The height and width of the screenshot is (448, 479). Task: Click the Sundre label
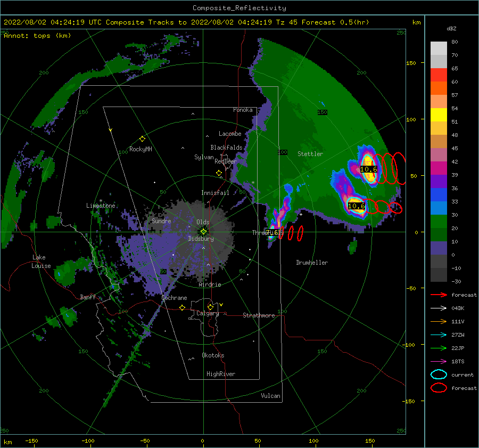[161, 221]
